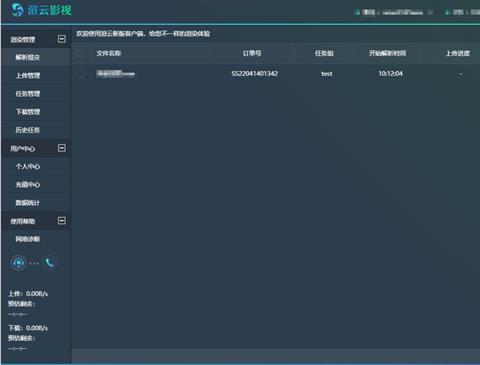This screenshot has height=365, width=480.
Task: Click the second green icon in top-right header
Action: tap(447, 12)
